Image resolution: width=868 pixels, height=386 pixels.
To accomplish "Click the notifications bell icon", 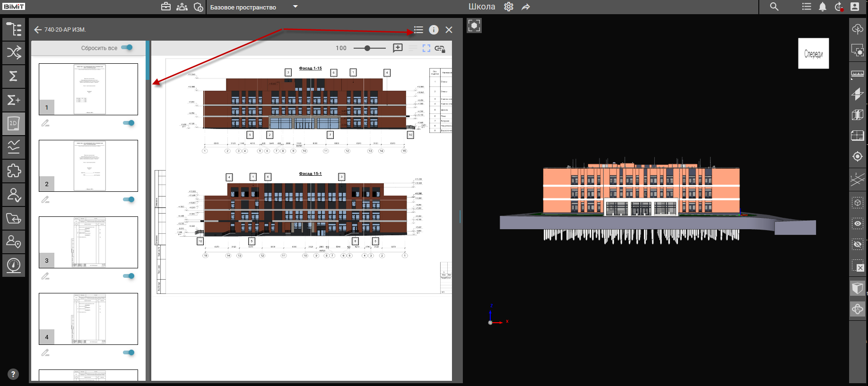I will point(823,7).
